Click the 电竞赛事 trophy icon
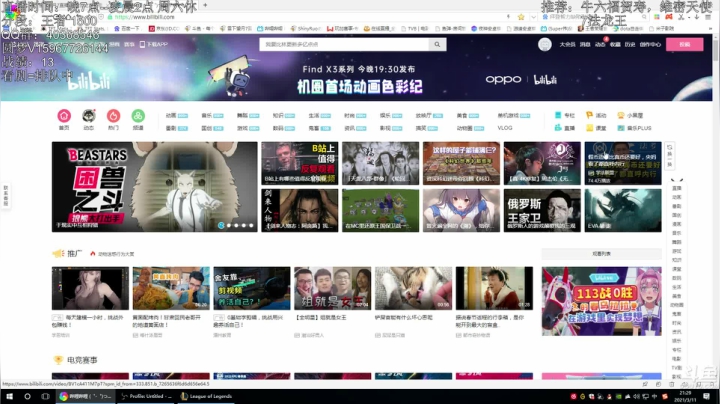The height and width of the screenshot is (404, 720). (x=58, y=360)
